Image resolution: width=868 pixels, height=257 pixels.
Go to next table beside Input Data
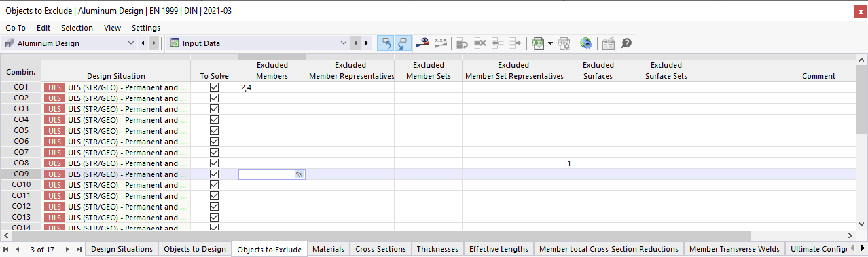tap(367, 43)
